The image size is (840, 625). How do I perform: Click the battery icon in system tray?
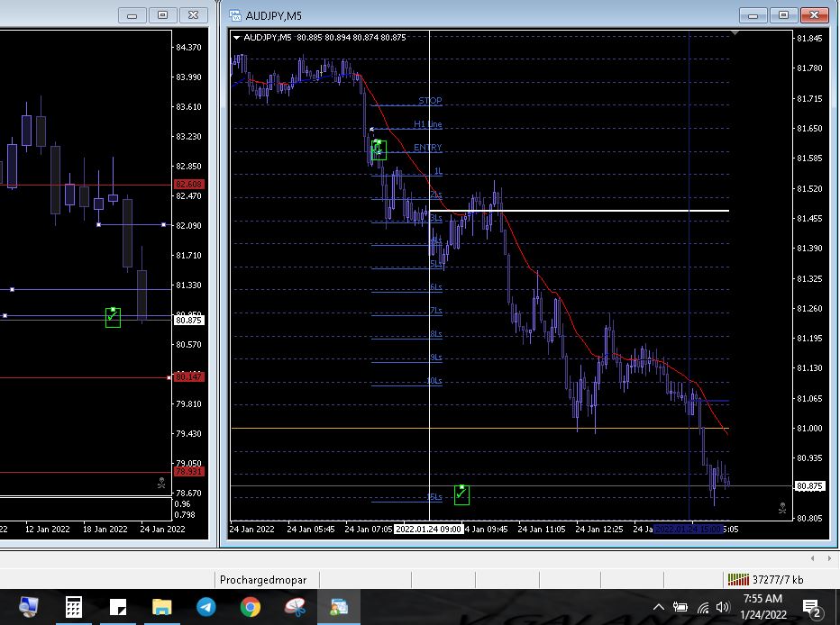[x=680, y=607]
